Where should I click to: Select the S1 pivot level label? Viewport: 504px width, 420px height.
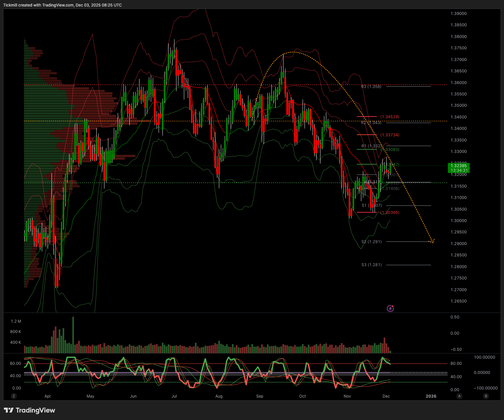coord(371,205)
